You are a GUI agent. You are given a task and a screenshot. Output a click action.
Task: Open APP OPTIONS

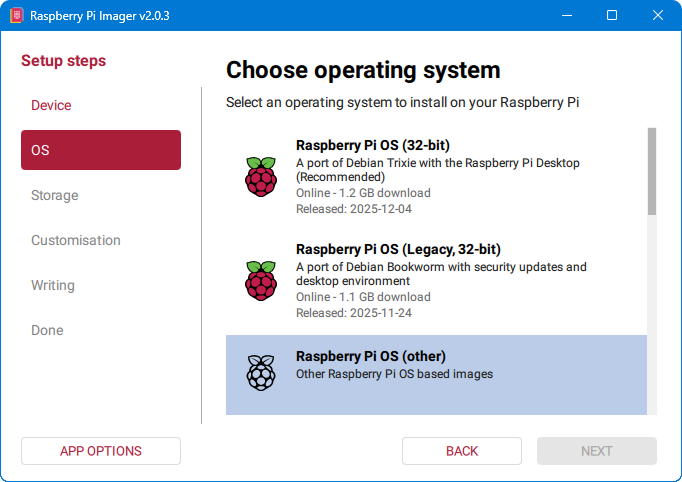[100, 451]
